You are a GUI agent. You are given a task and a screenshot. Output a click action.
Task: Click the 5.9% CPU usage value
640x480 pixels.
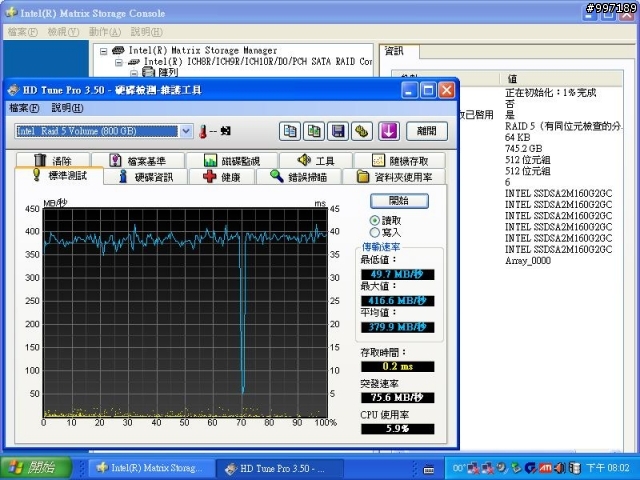398,429
